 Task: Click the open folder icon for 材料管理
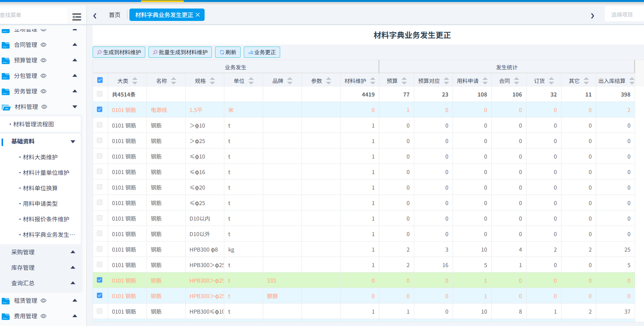pyautogui.click(x=6, y=107)
